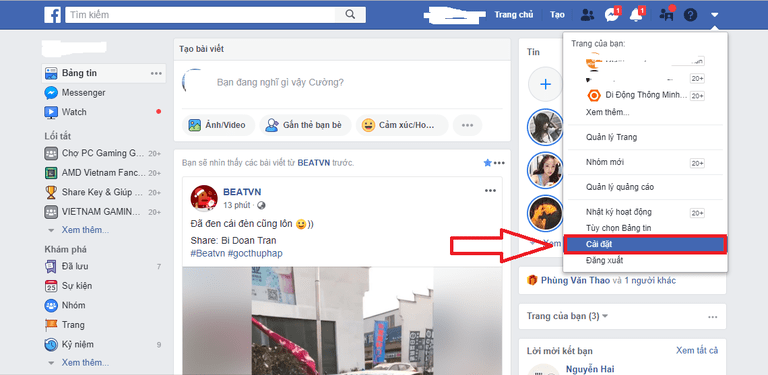Click the BEATVN profile picture
Image resolution: width=768 pixels, height=375 pixels.
click(204, 198)
